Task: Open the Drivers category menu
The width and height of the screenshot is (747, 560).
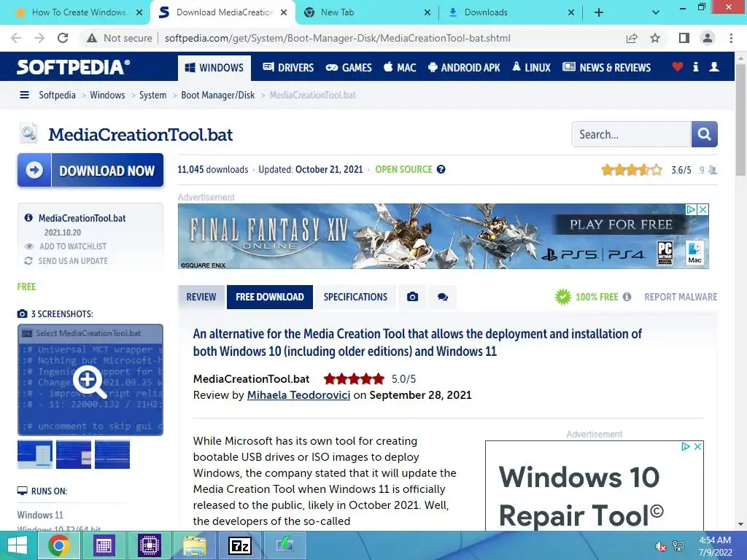Action: pos(288,68)
